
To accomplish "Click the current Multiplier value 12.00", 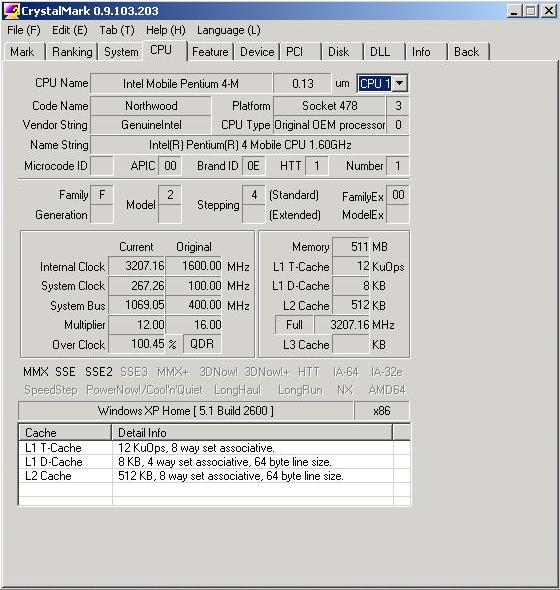I will tap(137, 325).
